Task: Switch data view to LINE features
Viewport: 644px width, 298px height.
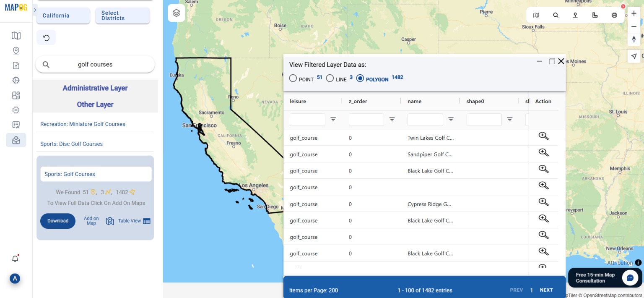Action: pyautogui.click(x=330, y=78)
